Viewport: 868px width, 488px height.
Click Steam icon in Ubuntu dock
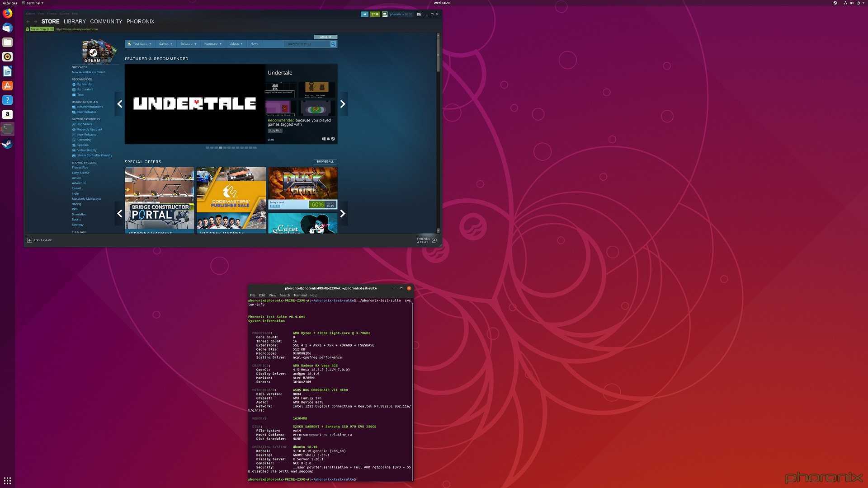tap(7, 144)
